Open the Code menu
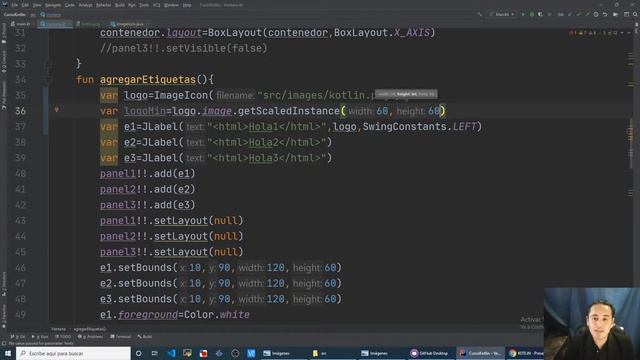 [70, 5]
